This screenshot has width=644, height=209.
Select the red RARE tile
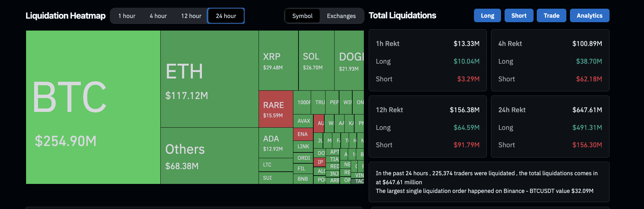[276, 109]
